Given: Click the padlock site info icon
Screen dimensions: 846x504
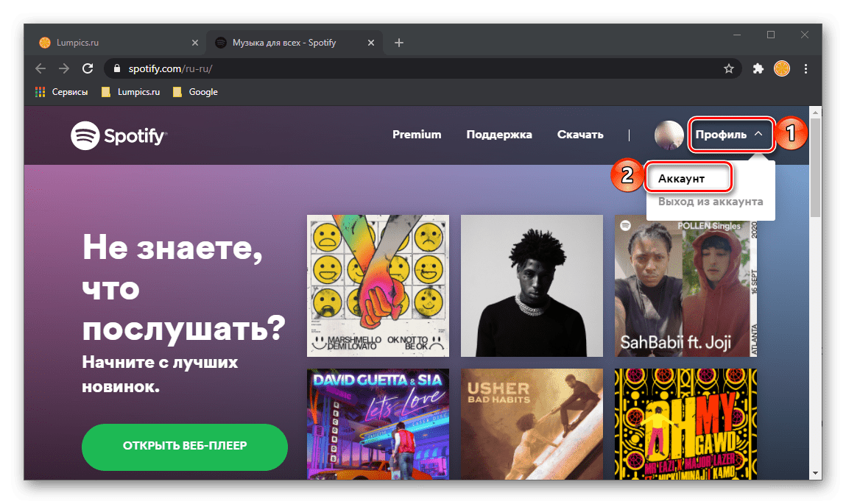Looking at the screenshot, I should pyautogui.click(x=116, y=68).
